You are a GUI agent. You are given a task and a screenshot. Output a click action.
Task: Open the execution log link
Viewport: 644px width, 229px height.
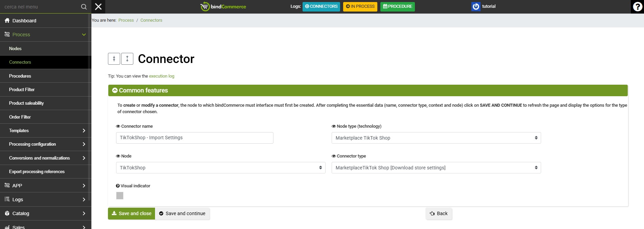[x=162, y=76]
